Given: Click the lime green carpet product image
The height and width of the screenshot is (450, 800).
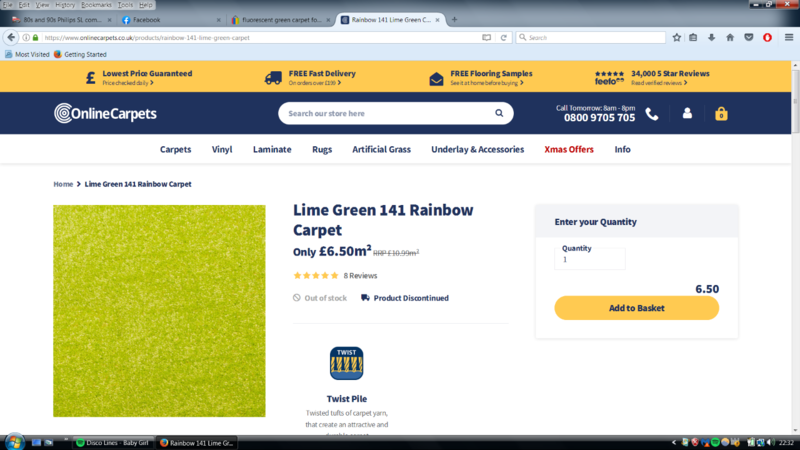Looking at the screenshot, I should [x=159, y=311].
